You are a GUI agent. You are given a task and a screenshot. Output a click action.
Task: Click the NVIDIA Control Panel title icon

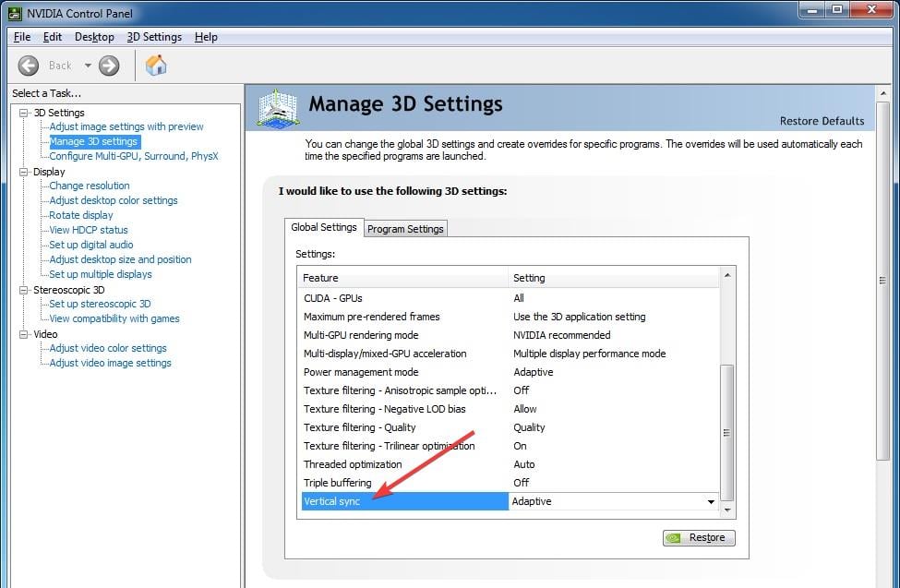pyautogui.click(x=13, y=13)
